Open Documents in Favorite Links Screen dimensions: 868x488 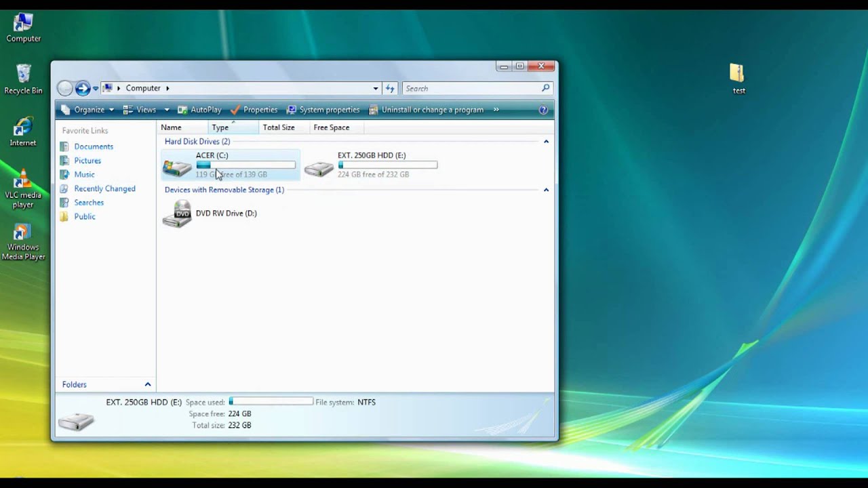point(94,146)
